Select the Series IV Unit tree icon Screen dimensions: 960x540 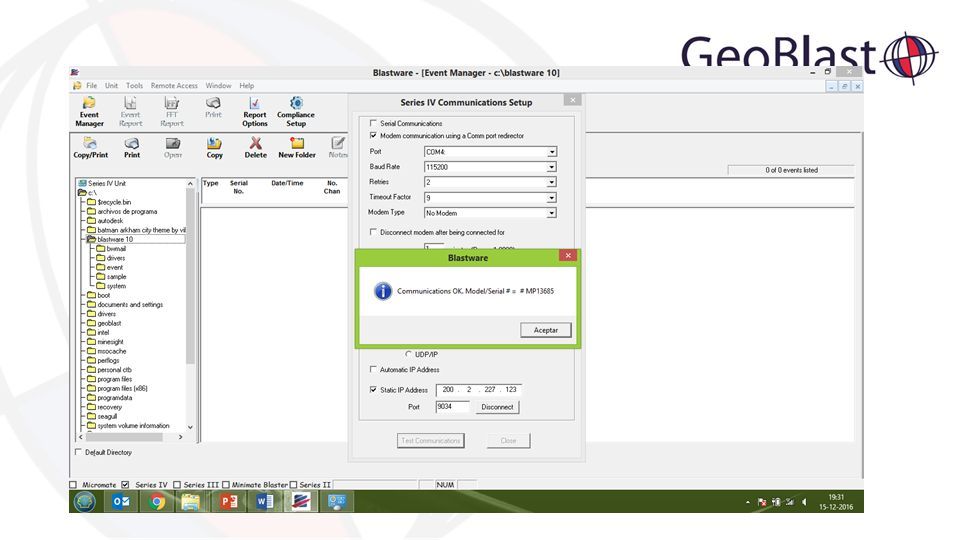83,183
